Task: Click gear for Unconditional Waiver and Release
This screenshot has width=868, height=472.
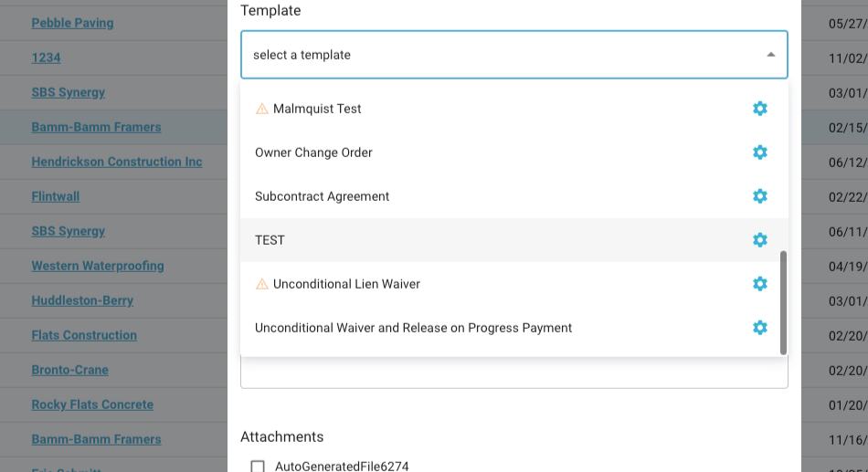Action: click(759, 328)
